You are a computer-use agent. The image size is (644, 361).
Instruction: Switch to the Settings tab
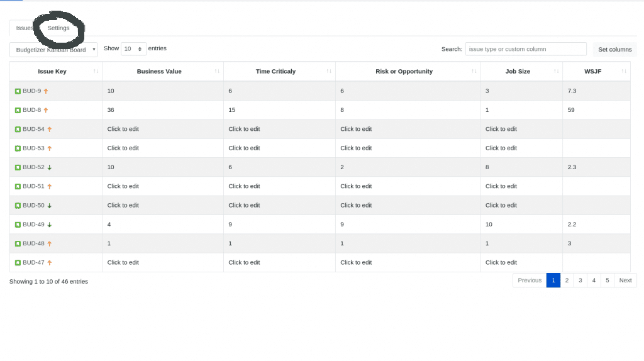pos(58,28)
